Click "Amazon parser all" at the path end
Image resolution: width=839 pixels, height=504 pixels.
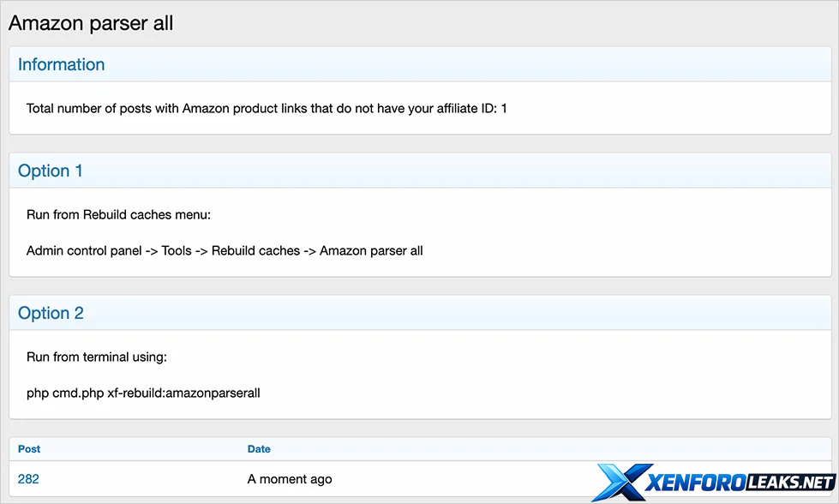tap(371, 251)
